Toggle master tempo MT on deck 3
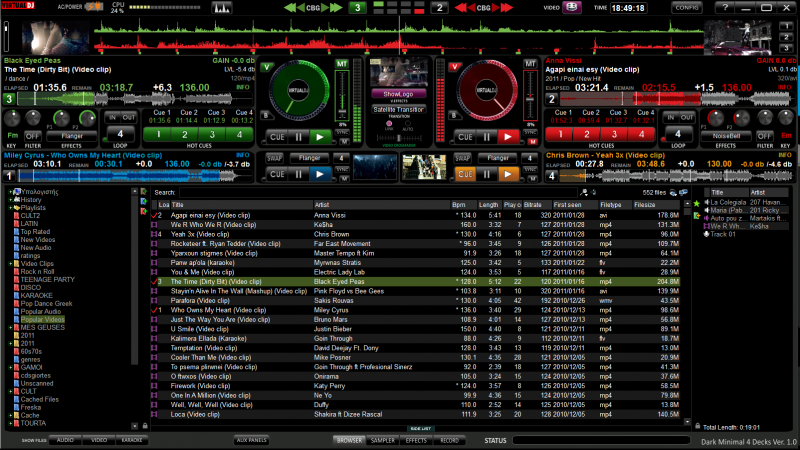 point(341,64)
